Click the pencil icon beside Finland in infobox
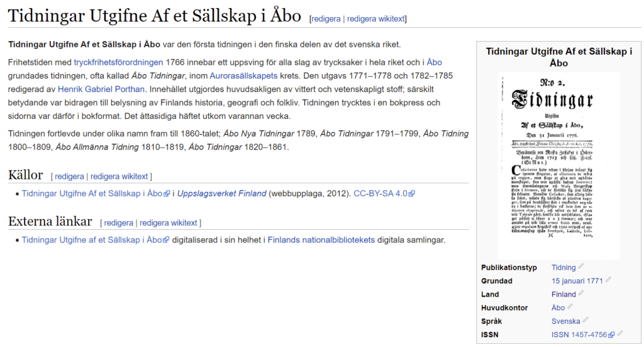644x347 pixels. click(581, 293)
